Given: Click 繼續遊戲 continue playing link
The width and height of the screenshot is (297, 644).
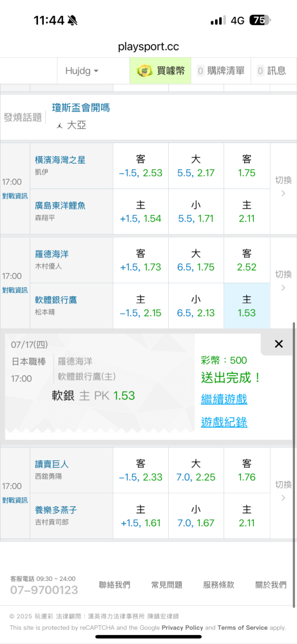Looking at the screenshot, I should (x=224, y=399).
